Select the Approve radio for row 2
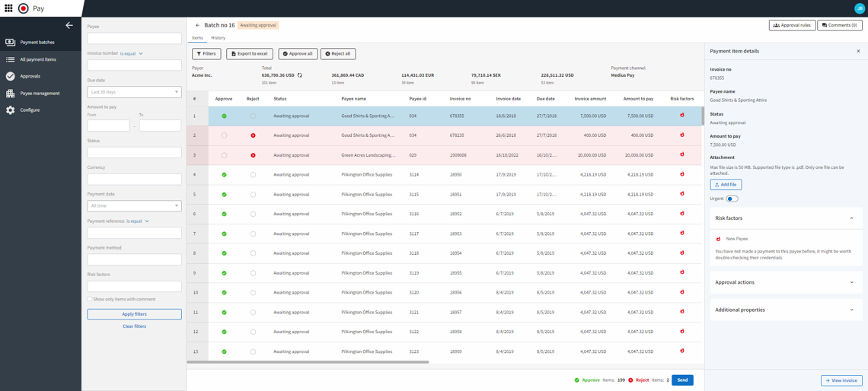 [x=224, y=135]
